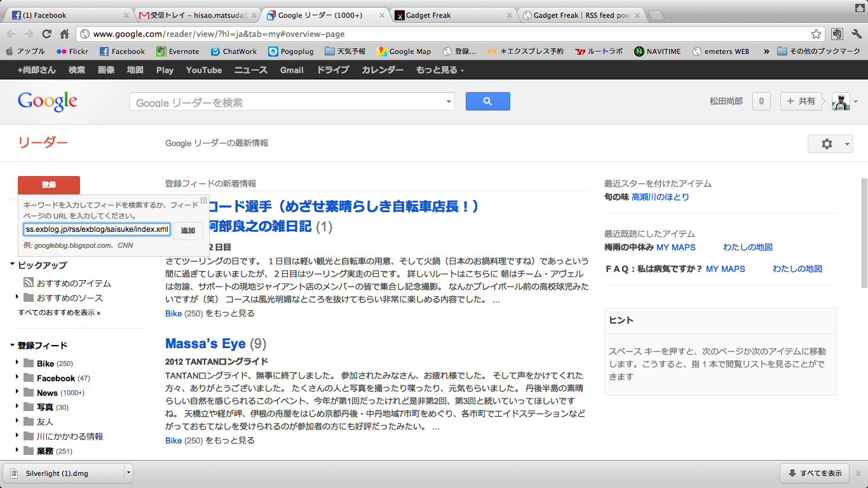This screenshot has width=868, height=488.
Task: Open the Pogoplug bookmark
Action: tap(291, 51)
